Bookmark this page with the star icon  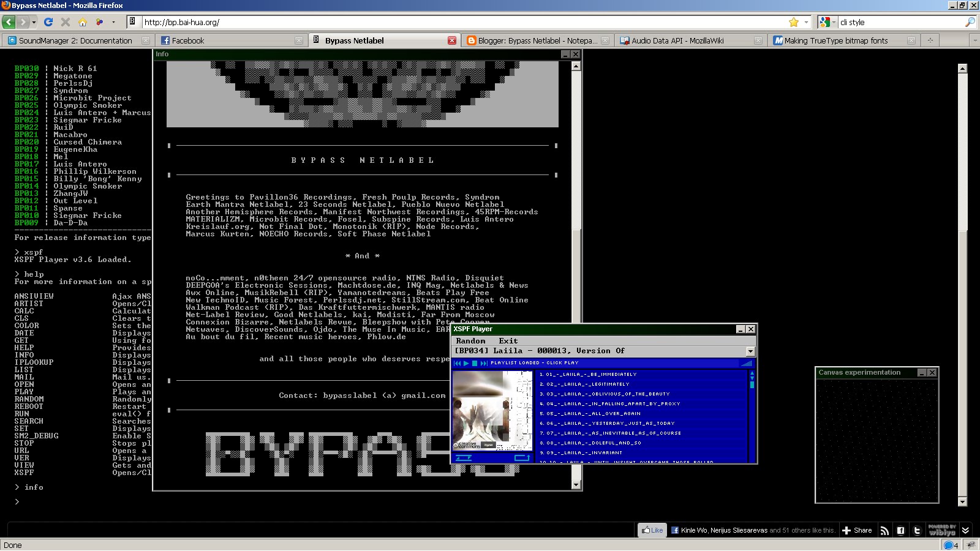794,22
